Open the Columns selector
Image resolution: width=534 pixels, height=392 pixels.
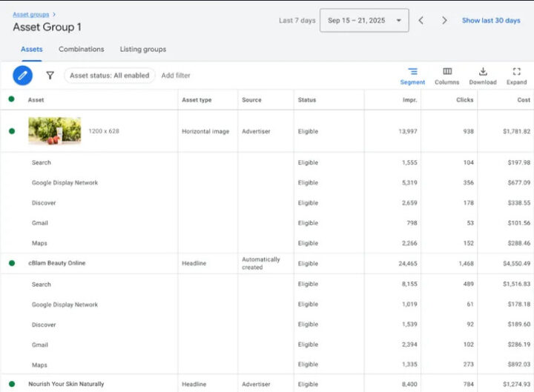446,76
